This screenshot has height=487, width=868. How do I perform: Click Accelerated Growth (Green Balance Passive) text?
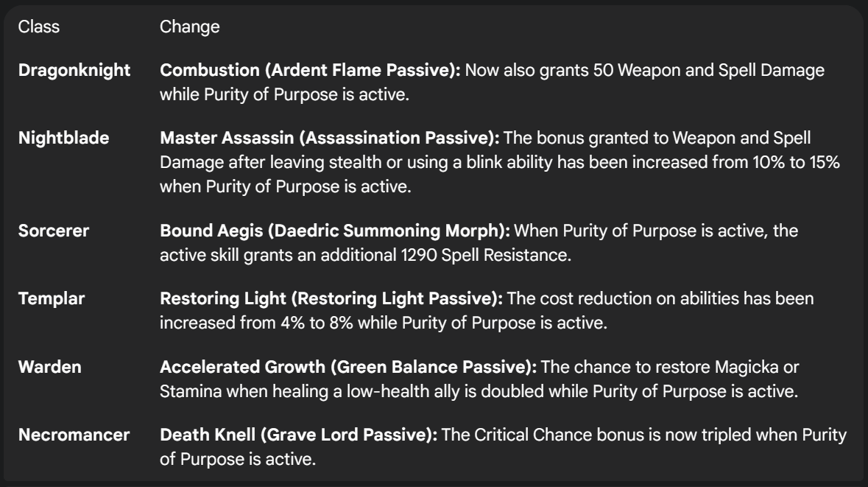348,367
